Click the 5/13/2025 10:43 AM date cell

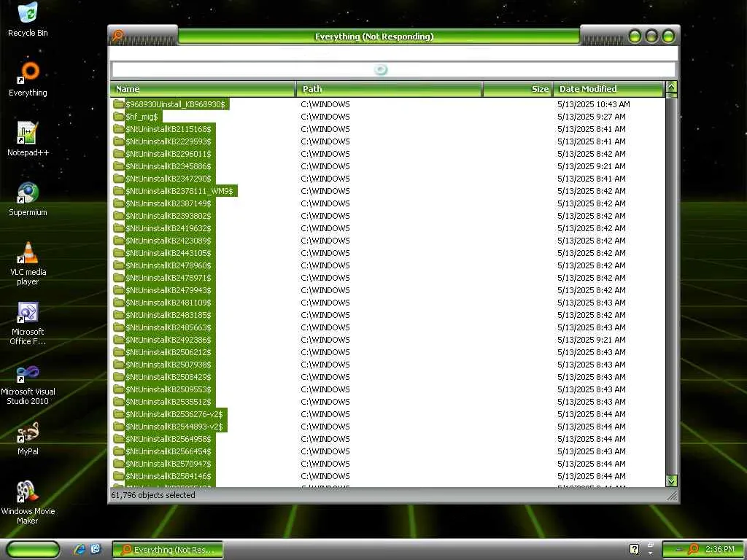[594, 104]
